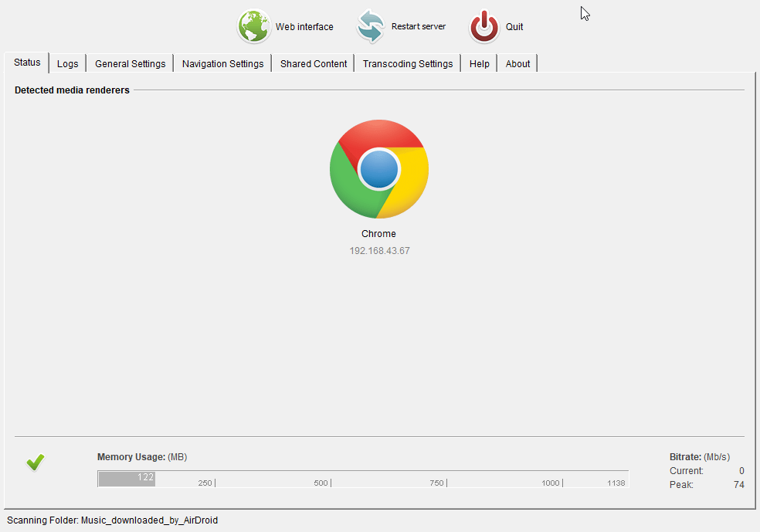Open the Transcoding Settings tab

click(x=408, y=64)
